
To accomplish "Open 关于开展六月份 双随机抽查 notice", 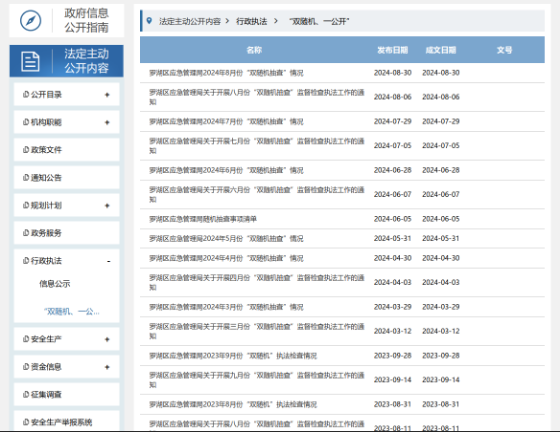I will [257, 195].
